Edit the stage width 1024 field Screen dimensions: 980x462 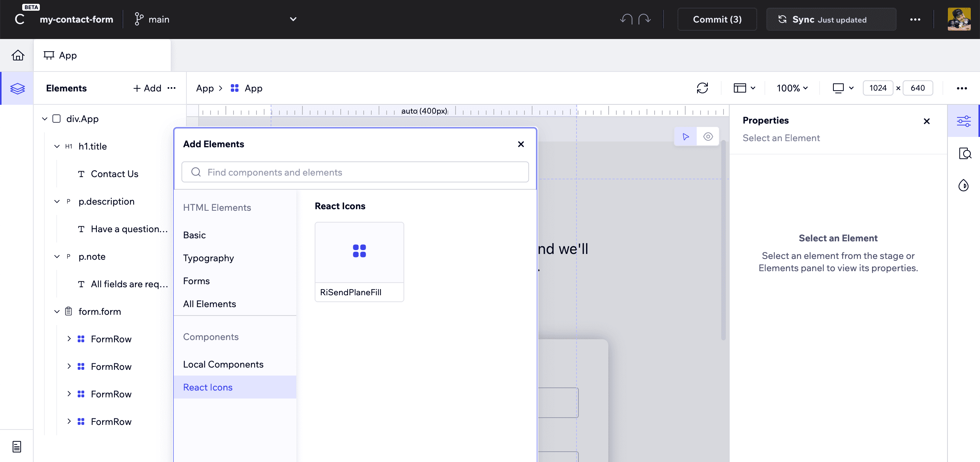[x=878, y=88]
